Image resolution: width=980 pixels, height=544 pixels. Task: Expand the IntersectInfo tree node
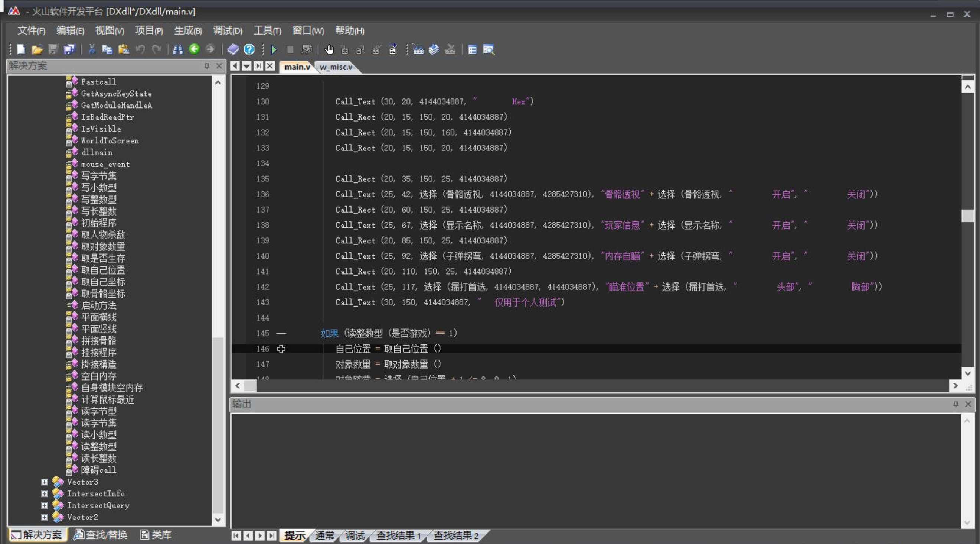(45, 494)
